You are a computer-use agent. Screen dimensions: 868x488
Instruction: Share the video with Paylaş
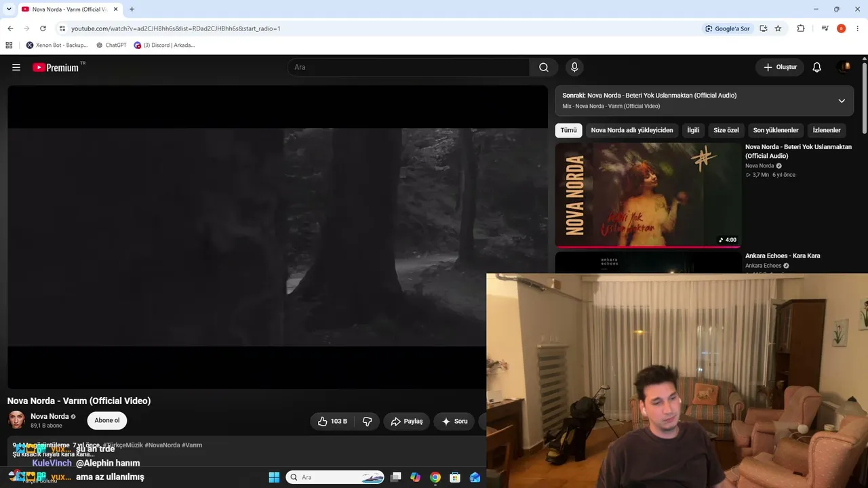pos(407,421)
